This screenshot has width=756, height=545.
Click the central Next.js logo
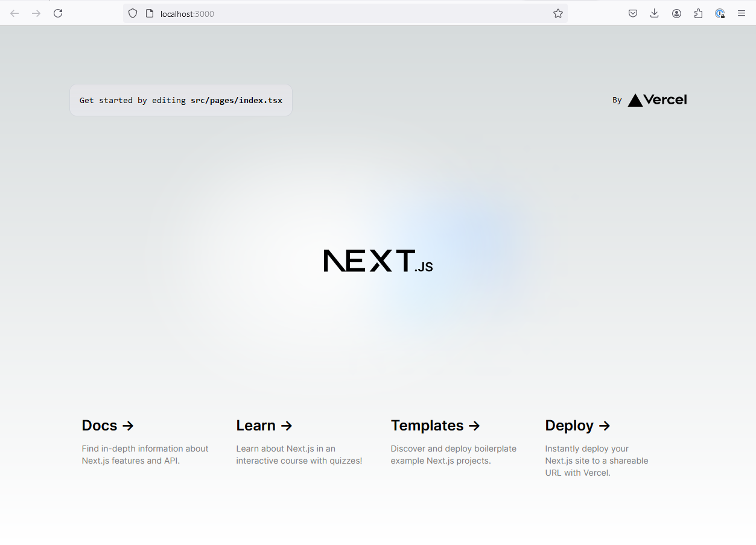[x=378, y=261]
